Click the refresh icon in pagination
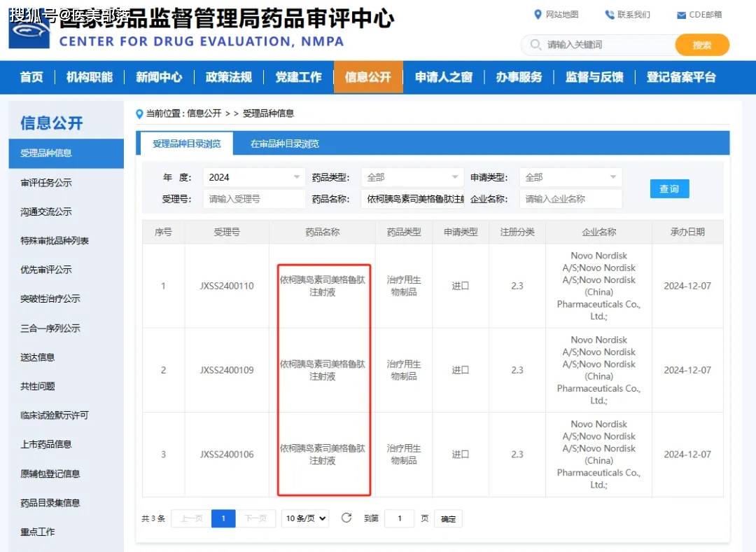This screenshot has width=756, height=552. (346, 518)
